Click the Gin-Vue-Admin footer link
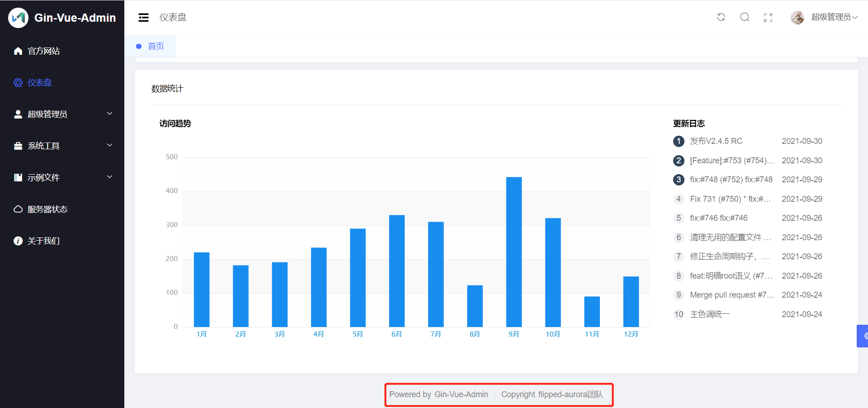 [x=461, y=394]
